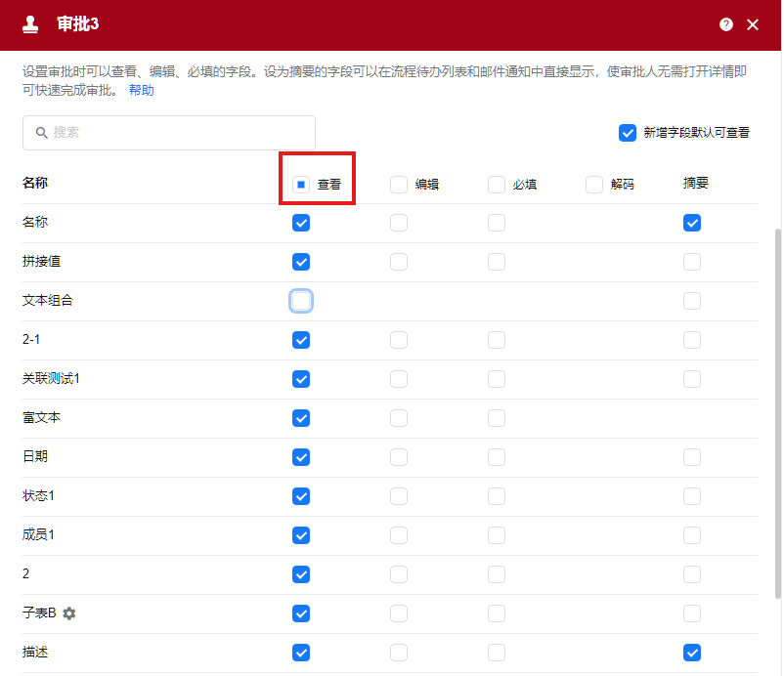Click the 审批3 dialog title

[x=78, y=24]
